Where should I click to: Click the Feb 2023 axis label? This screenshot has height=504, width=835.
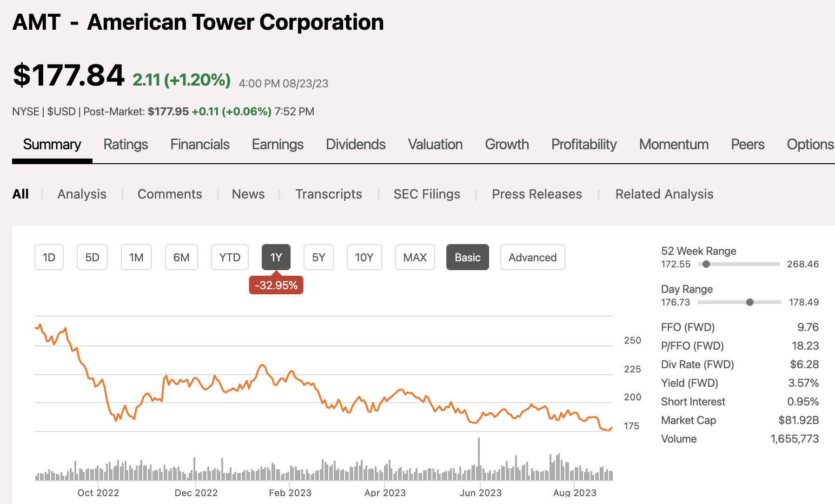tap(290, 493)
